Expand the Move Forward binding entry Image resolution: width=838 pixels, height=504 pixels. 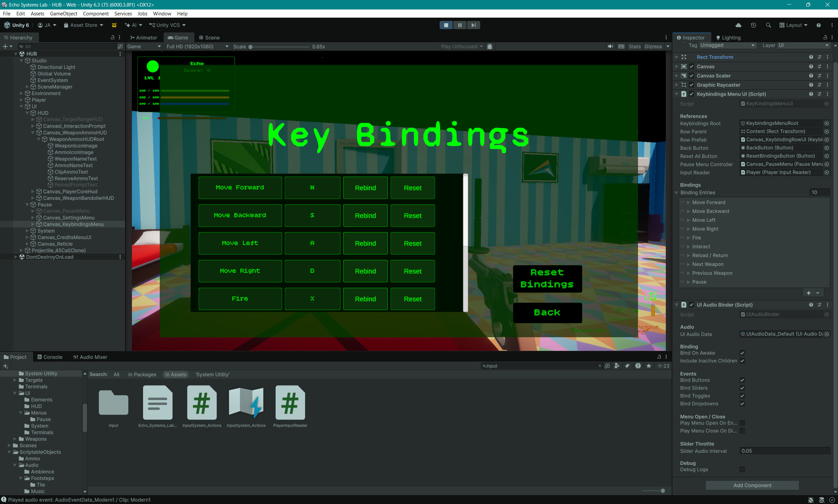click(688, 202)
